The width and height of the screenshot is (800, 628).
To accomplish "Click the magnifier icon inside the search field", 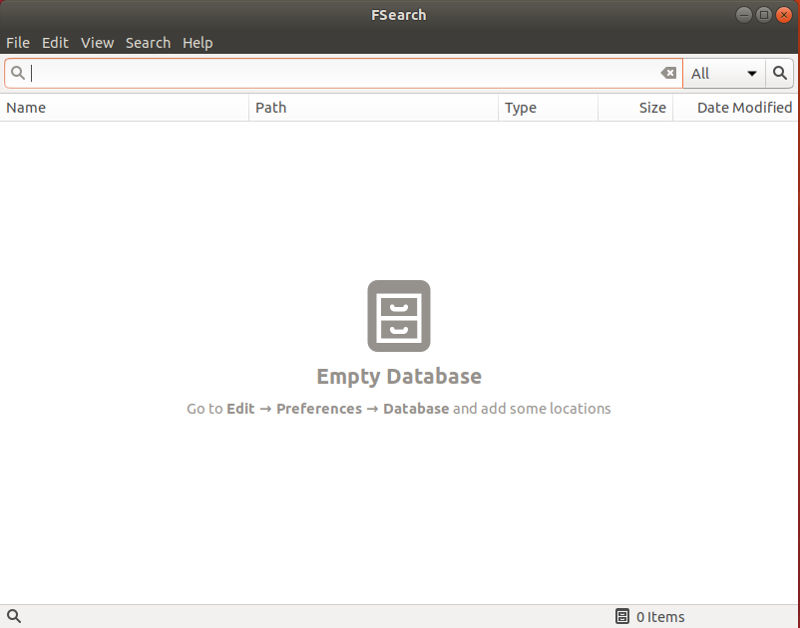I will point(18,73).
